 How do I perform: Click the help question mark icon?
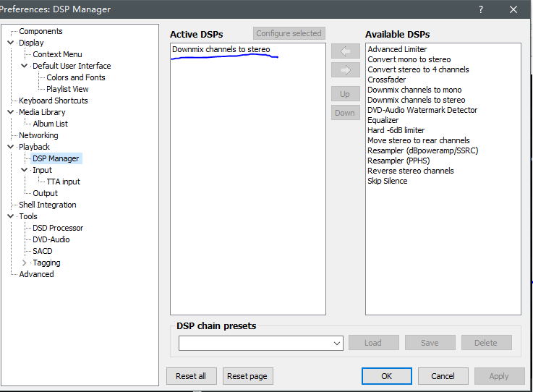481,9
